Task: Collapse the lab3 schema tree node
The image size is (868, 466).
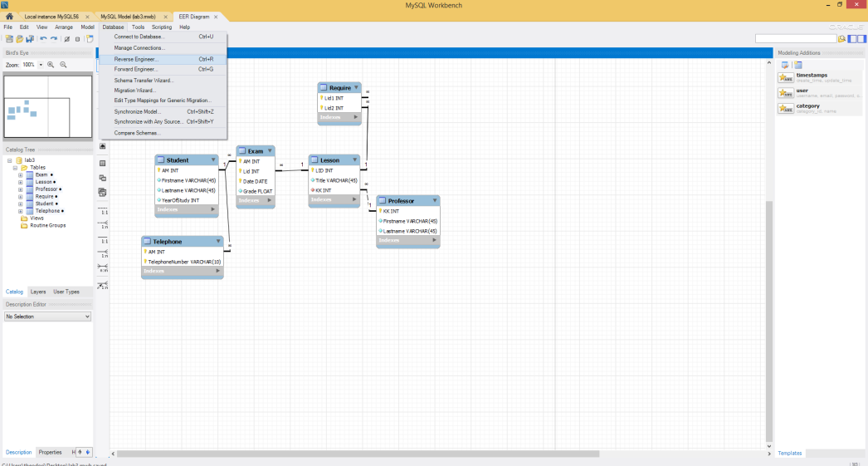Action: point(9,160)
